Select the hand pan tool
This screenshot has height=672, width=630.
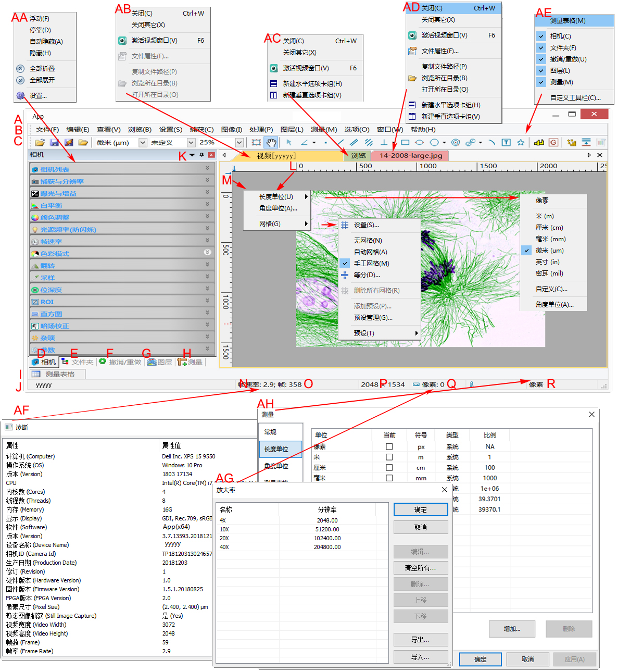tap(271, 142)
